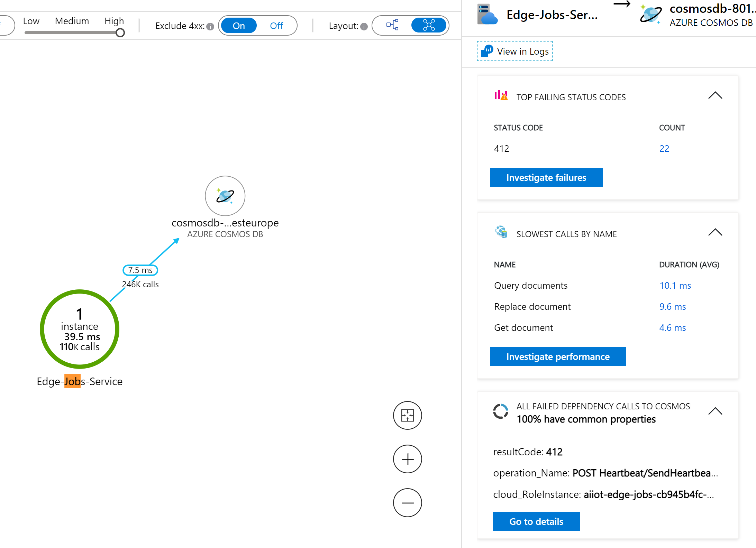Open View in Logs

[x=514, y=51]
